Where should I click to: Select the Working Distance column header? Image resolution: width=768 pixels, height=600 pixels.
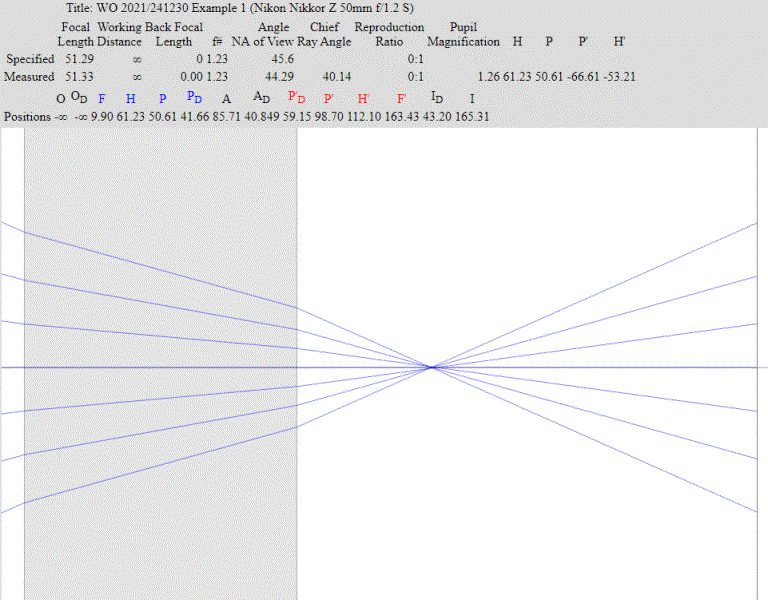[x=120, y=34]
